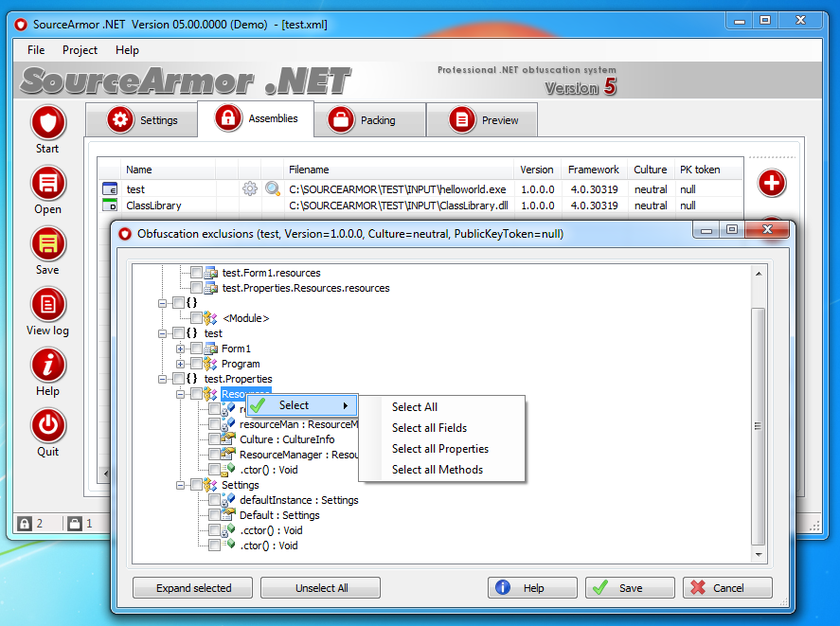Toggle the <Module> checkbox

tap(196, 318)
